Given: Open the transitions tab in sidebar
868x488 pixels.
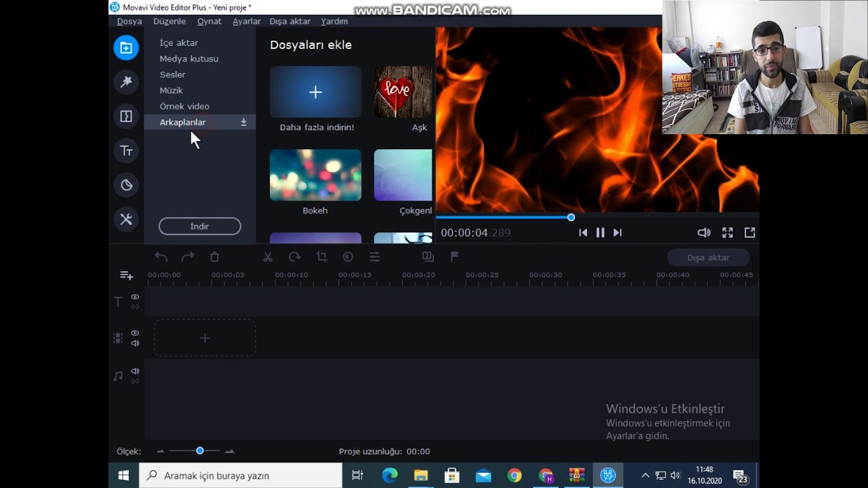Looking at the screenshot, I should (126, 116).
